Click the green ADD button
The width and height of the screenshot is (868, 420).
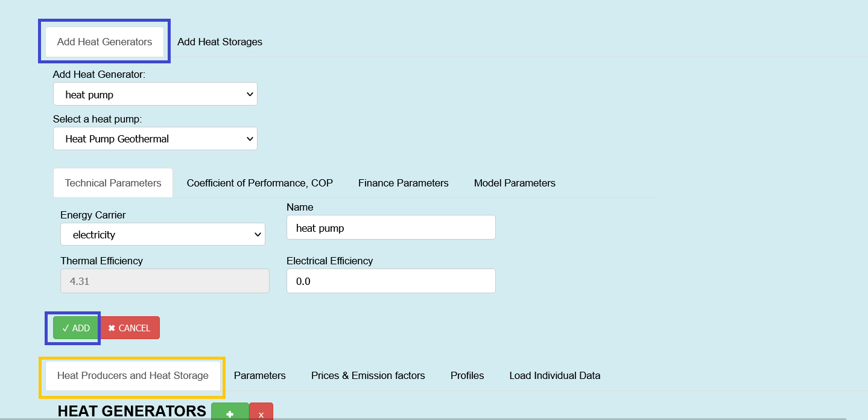pyautogui.click(x=76, y=328)
